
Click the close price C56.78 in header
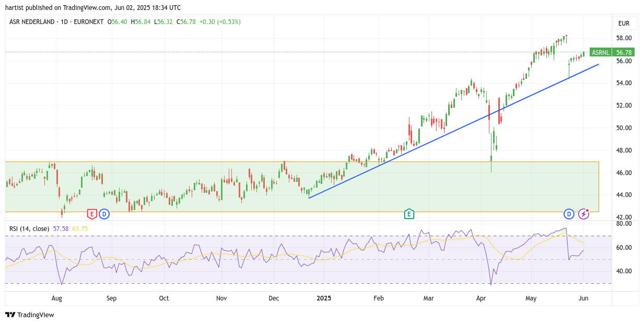(x=186, y=22)
